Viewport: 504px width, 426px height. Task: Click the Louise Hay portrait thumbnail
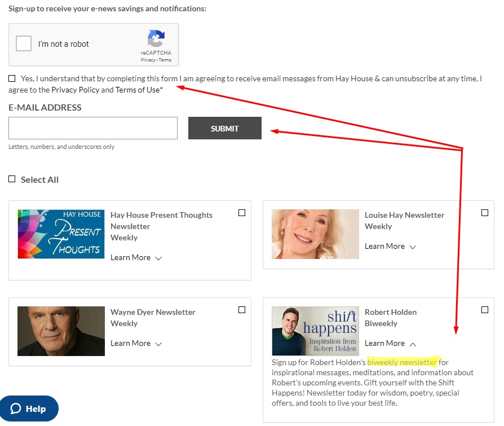coord(315,234)
